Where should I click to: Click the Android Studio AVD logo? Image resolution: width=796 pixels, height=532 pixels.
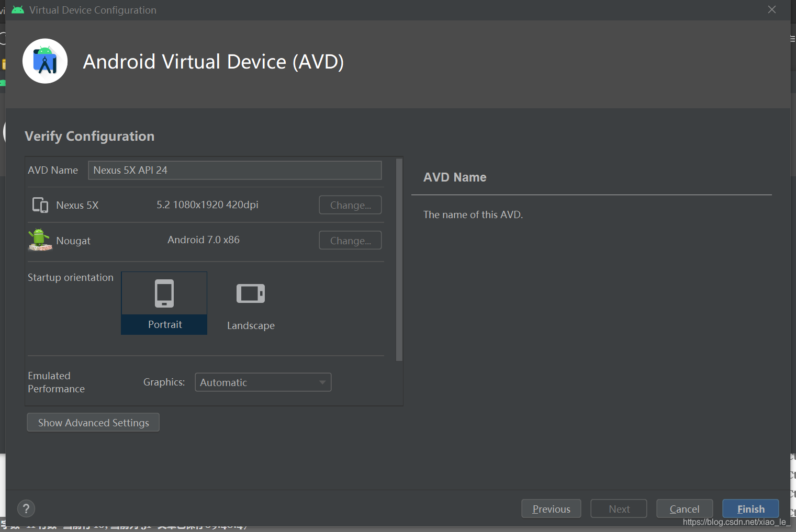tap(45, 61)
